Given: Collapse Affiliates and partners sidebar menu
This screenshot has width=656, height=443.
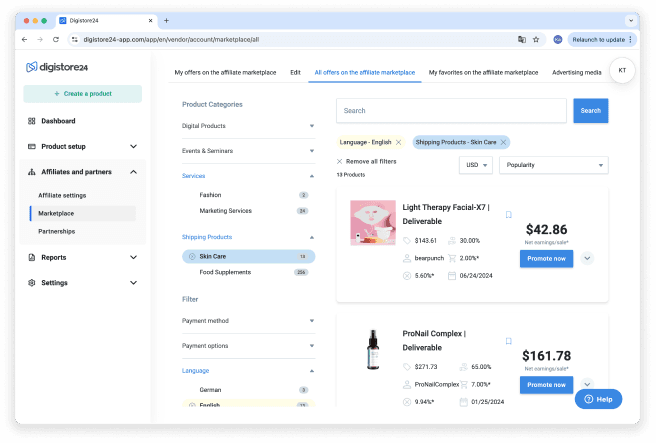Looking at the screenshot, I should tap(133, 172).
